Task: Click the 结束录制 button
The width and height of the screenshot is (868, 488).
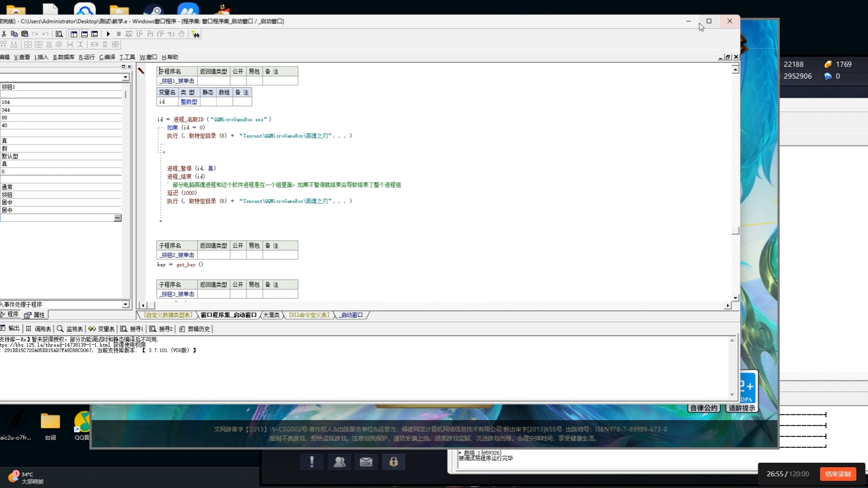Action: click(838, 474)
